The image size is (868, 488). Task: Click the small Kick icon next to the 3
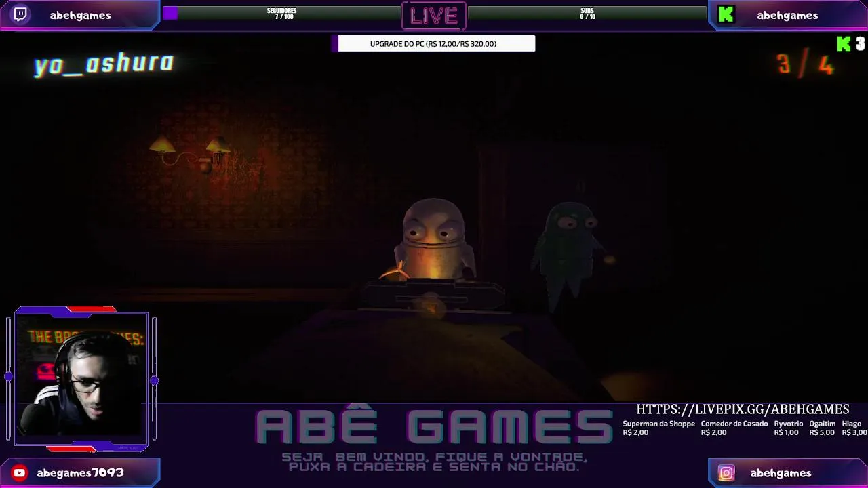[x=844, y=44]
